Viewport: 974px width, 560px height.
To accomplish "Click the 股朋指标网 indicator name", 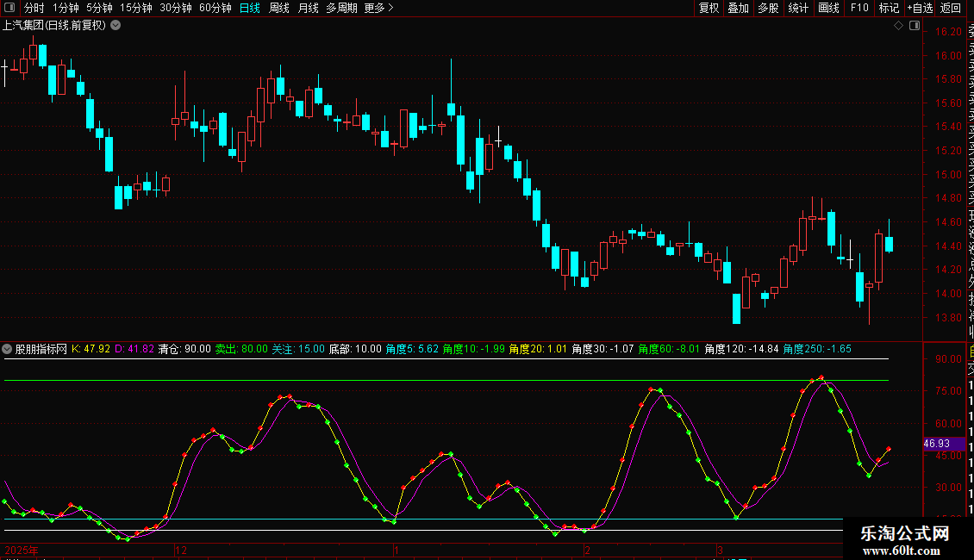I will pos(41,349).
